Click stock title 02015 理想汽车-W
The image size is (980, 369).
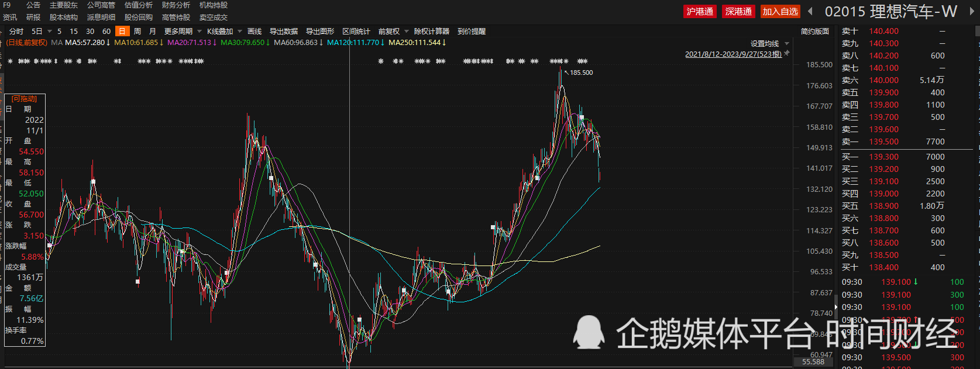point(890,12)
